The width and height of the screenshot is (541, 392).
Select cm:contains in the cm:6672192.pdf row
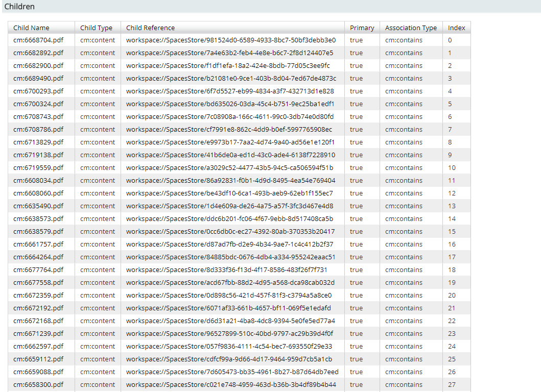pyautogui.click(x=404, y=308)
